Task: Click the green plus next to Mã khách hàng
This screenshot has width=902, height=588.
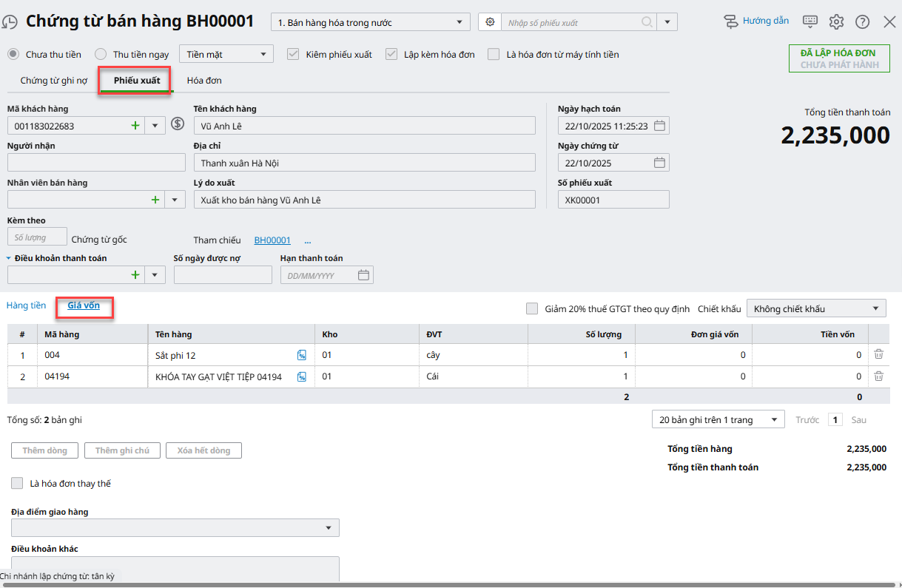Action: coord(135,126)
